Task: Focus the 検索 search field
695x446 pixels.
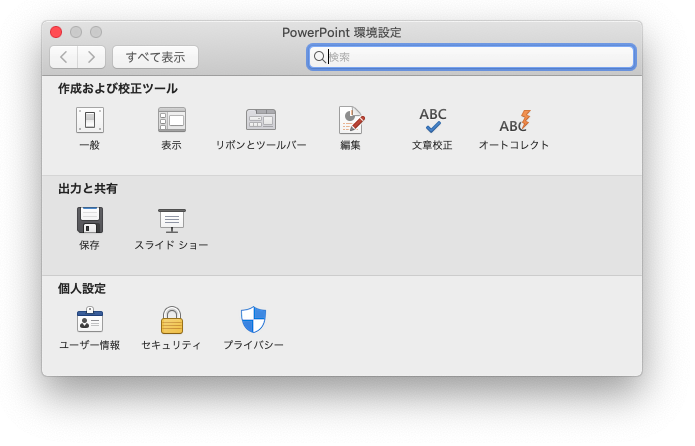Action: (471, 57)
